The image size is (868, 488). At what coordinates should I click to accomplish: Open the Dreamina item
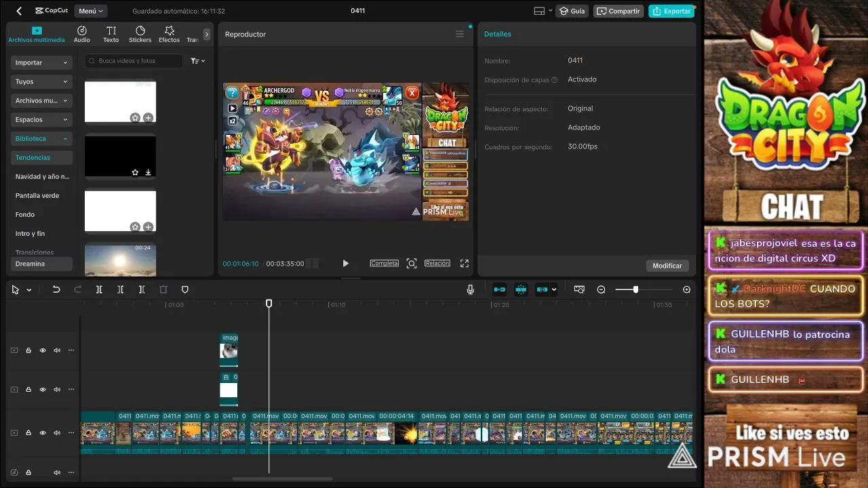coord(41,264)
